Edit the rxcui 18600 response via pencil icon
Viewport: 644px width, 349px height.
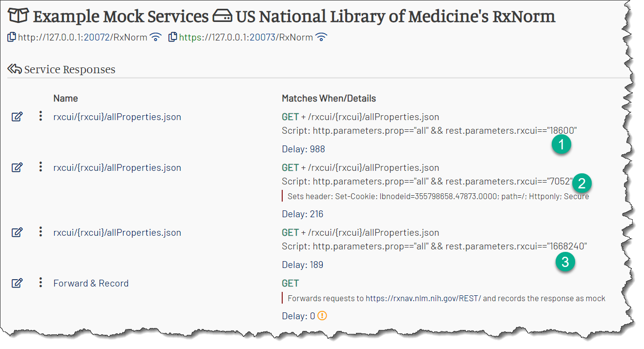[17, 117]
